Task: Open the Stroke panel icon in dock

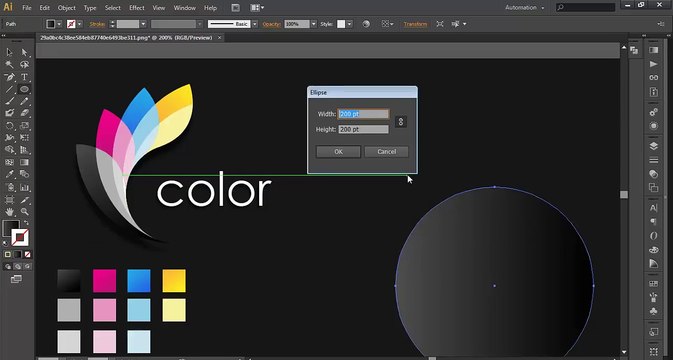Action: click(x=654, y=160)
